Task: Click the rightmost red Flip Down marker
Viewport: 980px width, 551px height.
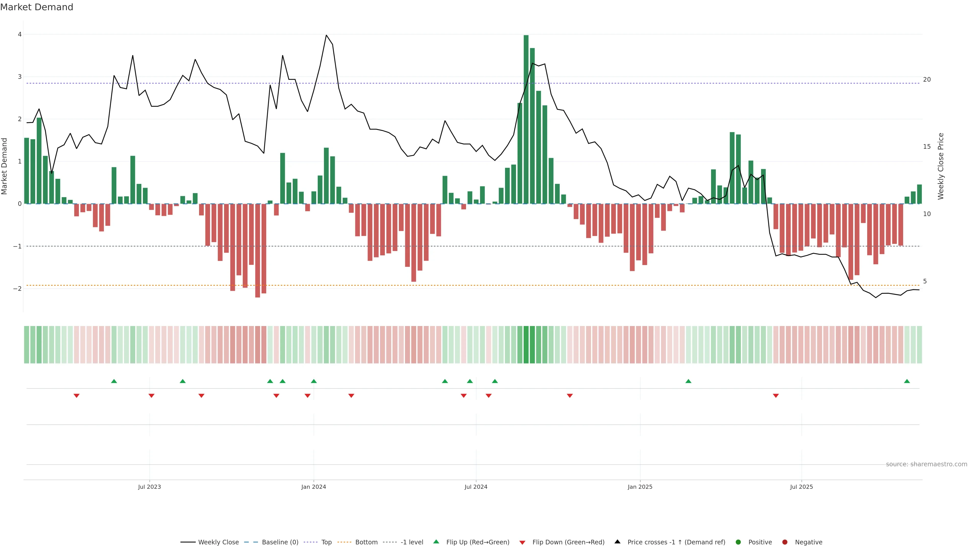Action: point(776,396)
